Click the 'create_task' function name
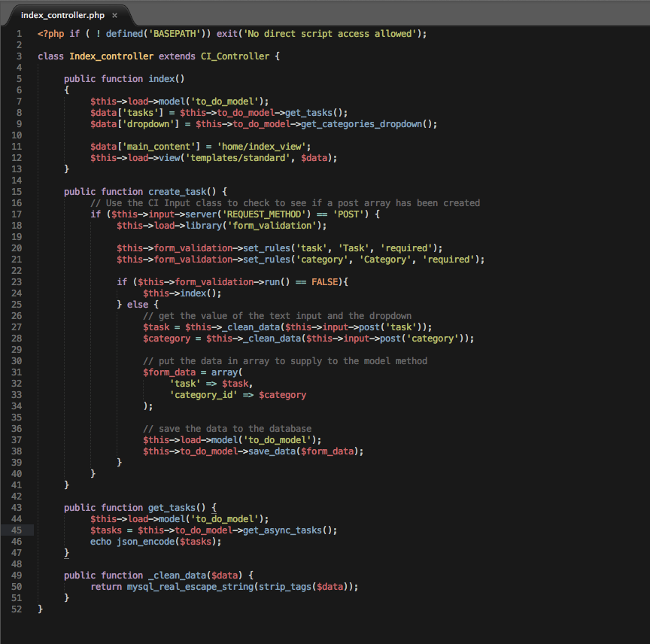The width and height of the screenshot is (650, 644). click(178, 192)
